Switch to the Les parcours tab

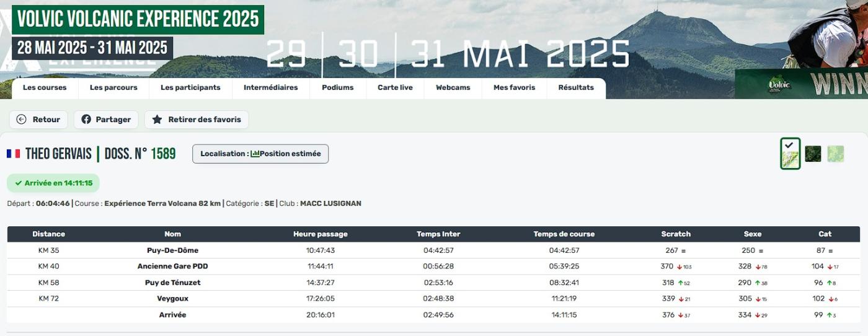coord(113,87)
